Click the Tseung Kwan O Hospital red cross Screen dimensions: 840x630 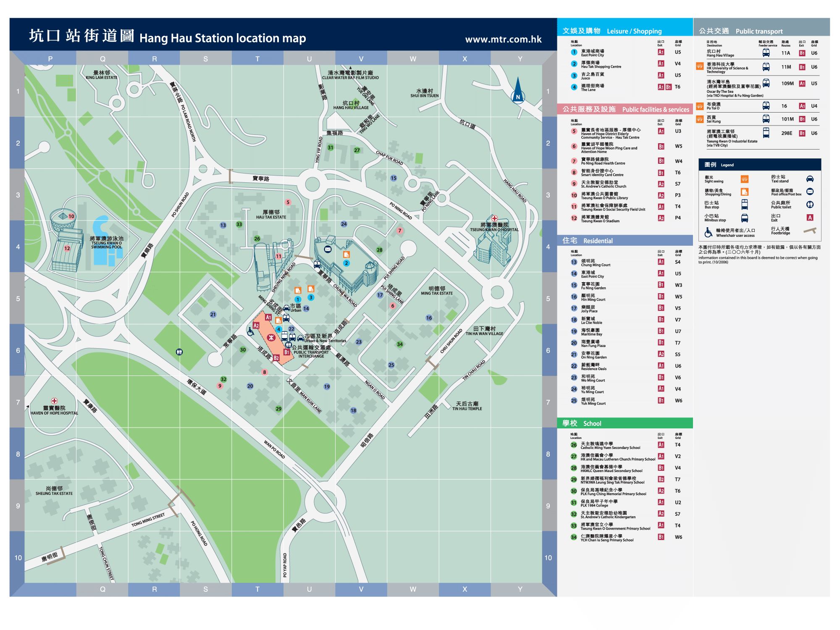(x=495, y=218)
